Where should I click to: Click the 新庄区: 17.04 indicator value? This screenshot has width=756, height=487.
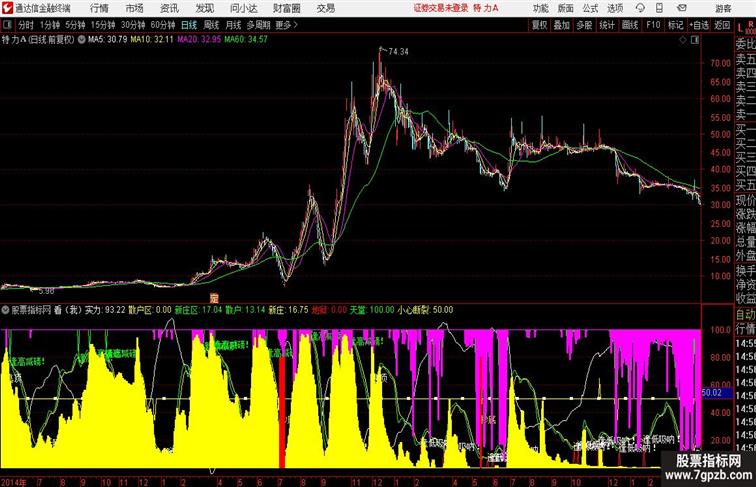(x=198, y=310)
